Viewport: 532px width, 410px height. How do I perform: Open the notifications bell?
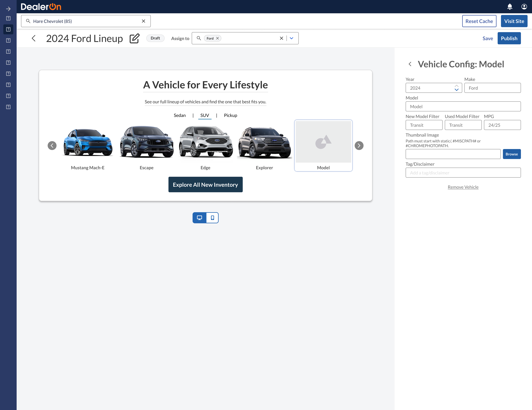pyautogui.click(x=510, y=7)
